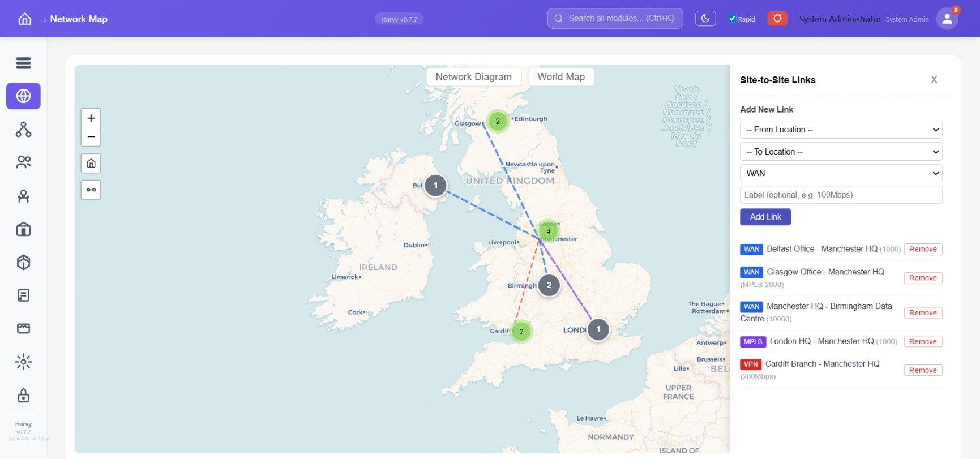Open the settings gear sidebar icon
Viewport: 980px width, 459px height.
click(23, 362)
